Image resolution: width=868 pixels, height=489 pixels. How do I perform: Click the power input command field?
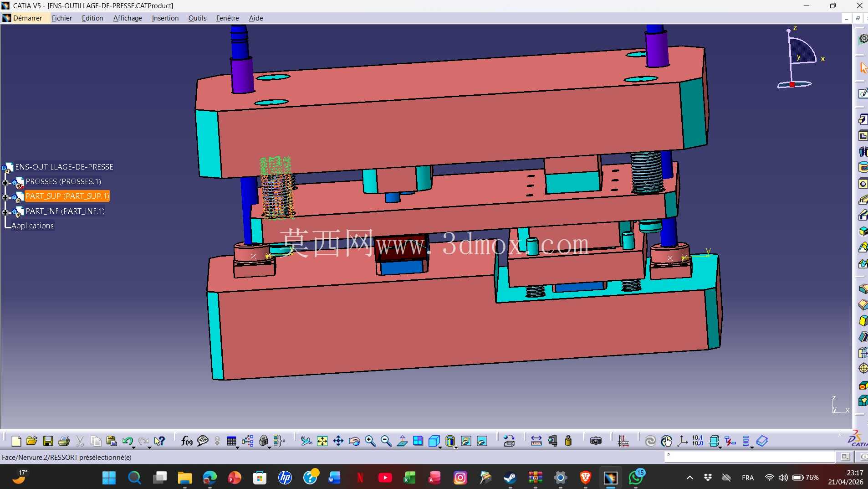point(750,457)
